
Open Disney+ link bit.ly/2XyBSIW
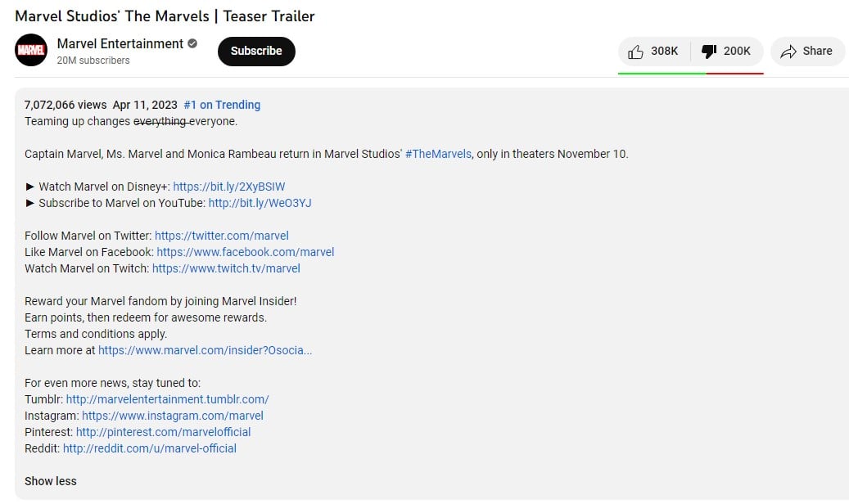point(229,187)
